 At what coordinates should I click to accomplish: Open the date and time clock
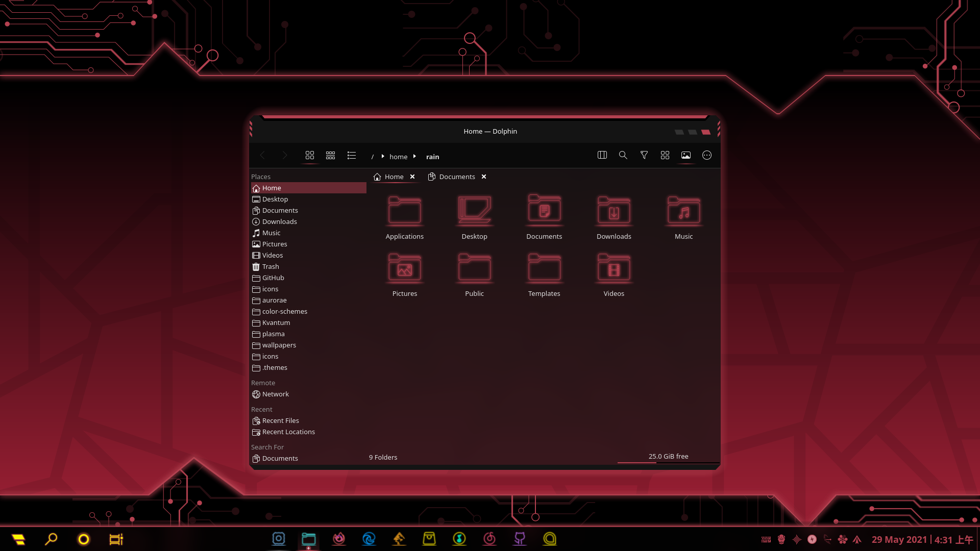click(x=922, y=539)
